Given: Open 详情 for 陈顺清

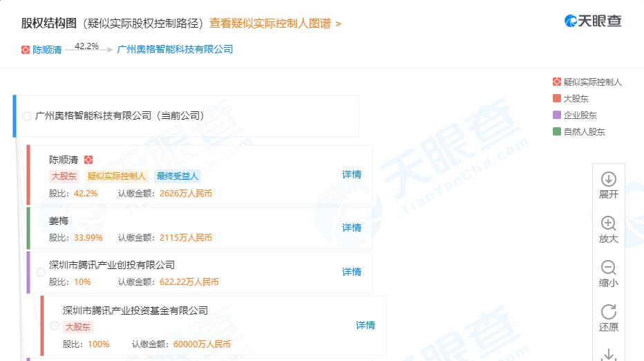Looking at the screenshot, I should pos(352,174).
